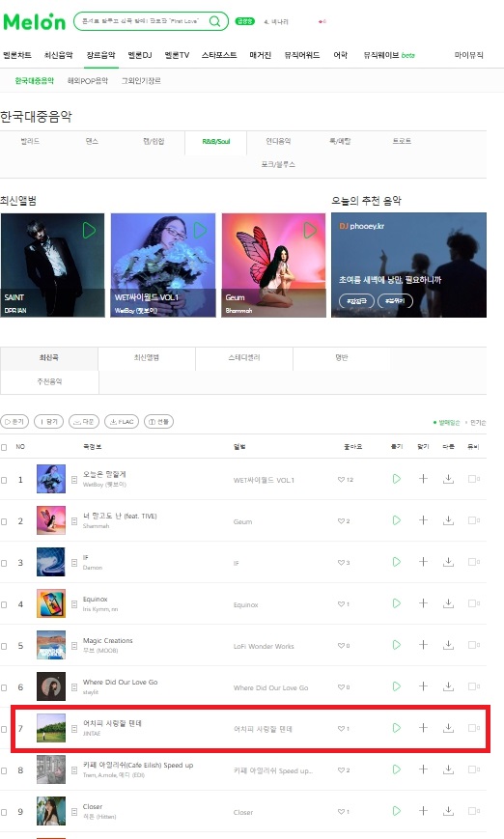Open the DJ phooey.kr recommendation banner

click(x=408, y=265)
